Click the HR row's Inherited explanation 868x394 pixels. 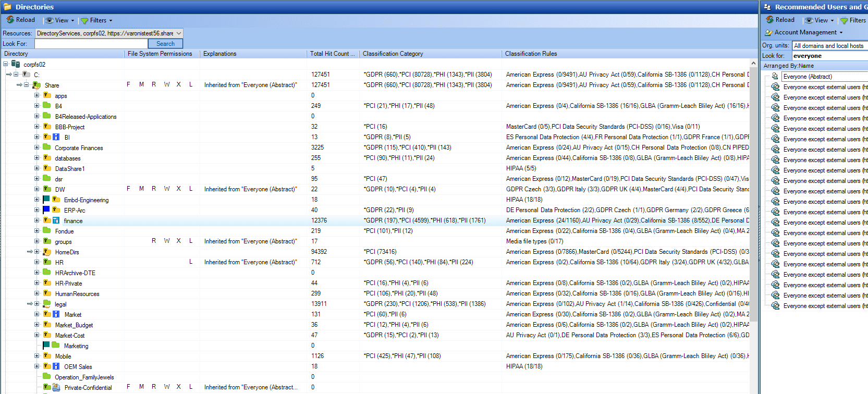[x=251, y=262]
